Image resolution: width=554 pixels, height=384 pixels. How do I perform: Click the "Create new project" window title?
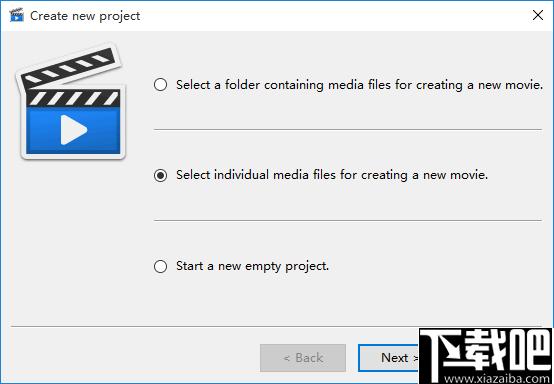pos(85,16)
